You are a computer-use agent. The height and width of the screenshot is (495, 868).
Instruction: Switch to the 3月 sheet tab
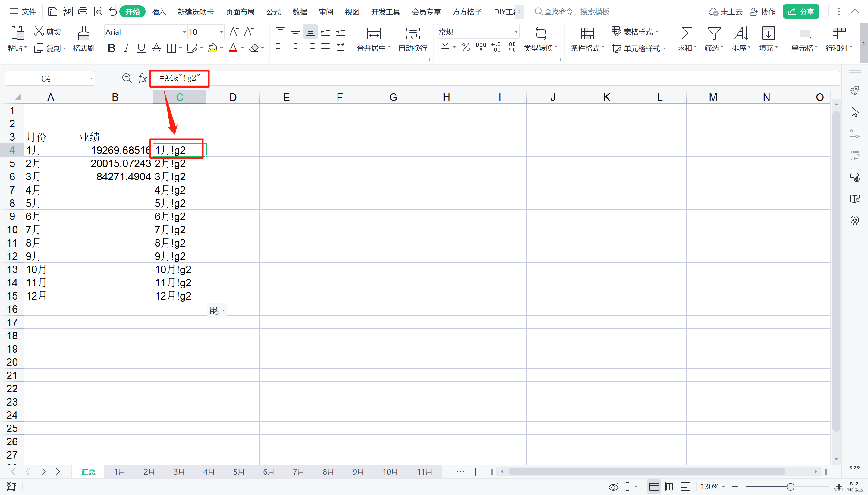(x=179, y=472)
